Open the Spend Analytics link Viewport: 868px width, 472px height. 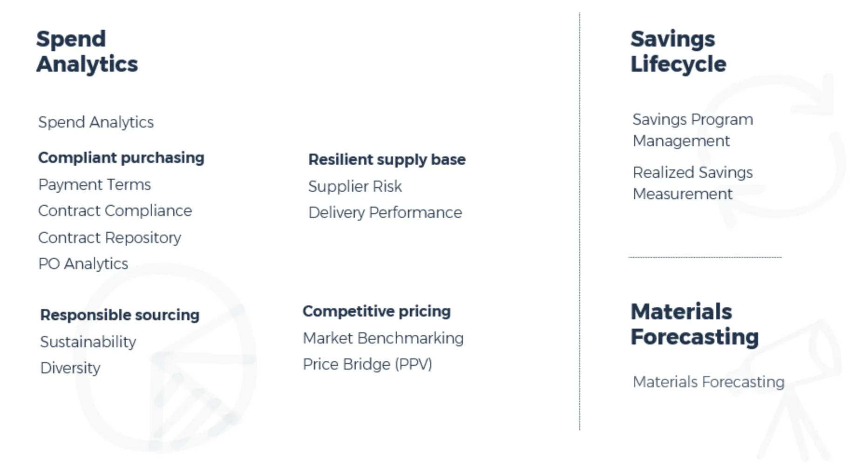(95, 122)
